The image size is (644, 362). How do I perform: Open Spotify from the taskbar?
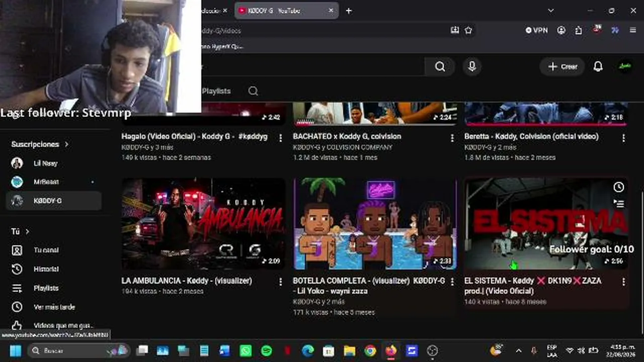tap(266, 350)
